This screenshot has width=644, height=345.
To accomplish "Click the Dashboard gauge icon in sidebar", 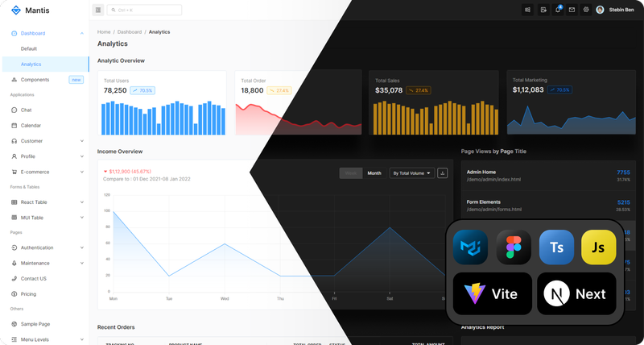I will tap(14, 33).
